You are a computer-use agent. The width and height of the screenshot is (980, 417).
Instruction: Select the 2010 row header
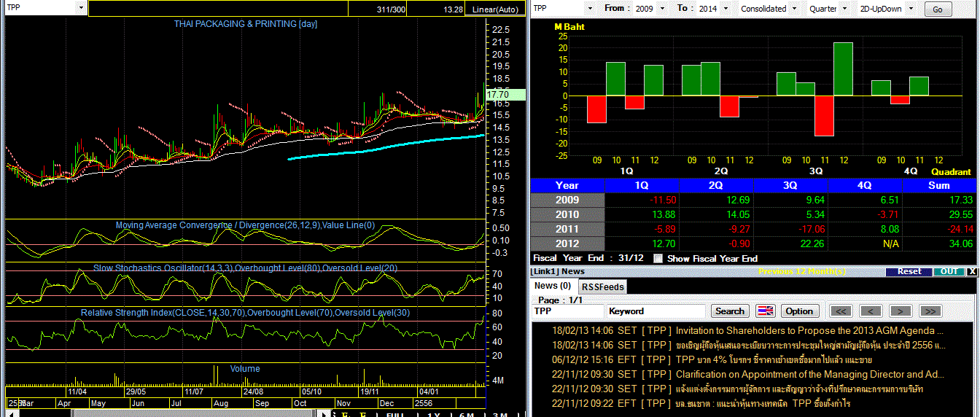(x=567, y=214)
